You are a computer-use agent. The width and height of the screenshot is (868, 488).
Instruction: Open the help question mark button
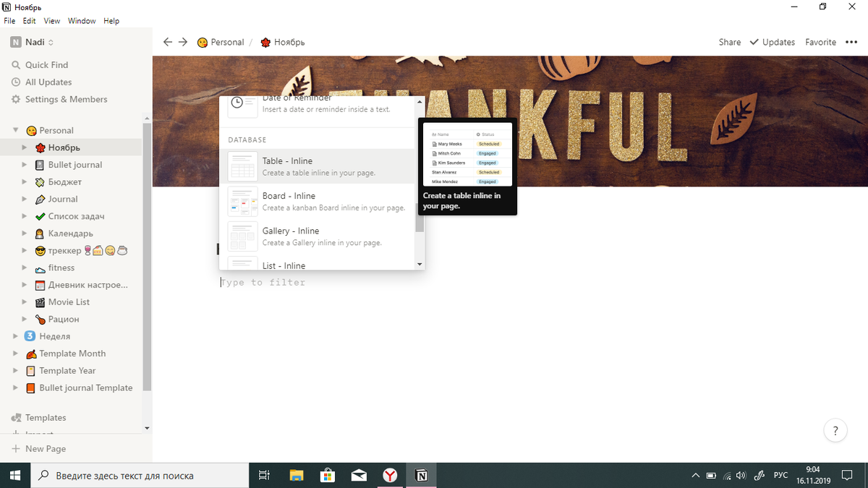(x=835, y=431)
